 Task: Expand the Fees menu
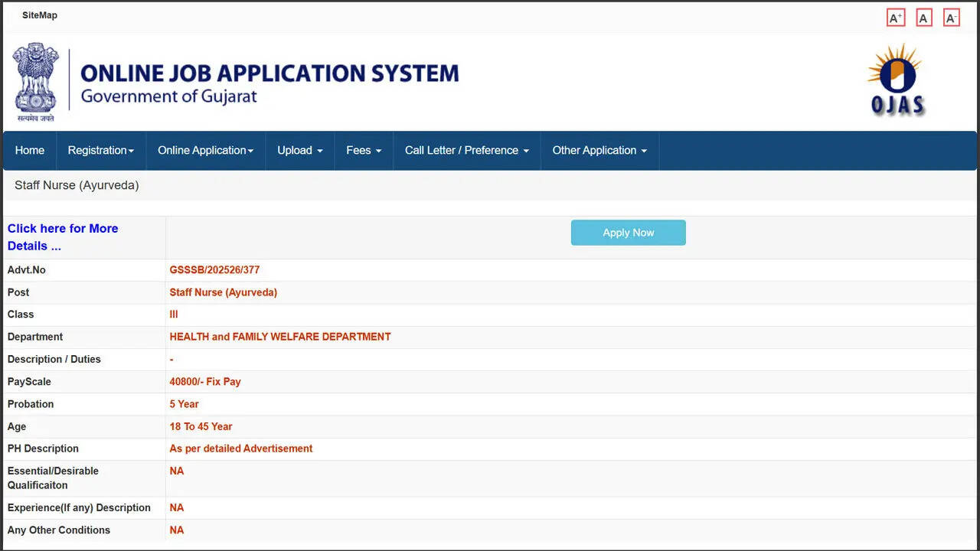(x=363, y=150)
